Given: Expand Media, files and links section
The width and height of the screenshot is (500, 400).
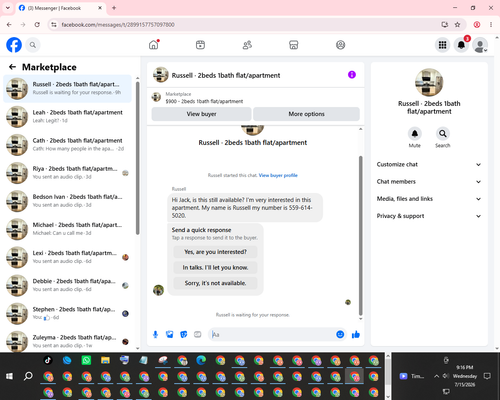Looking at the screenshot, I should pos(429,199).
